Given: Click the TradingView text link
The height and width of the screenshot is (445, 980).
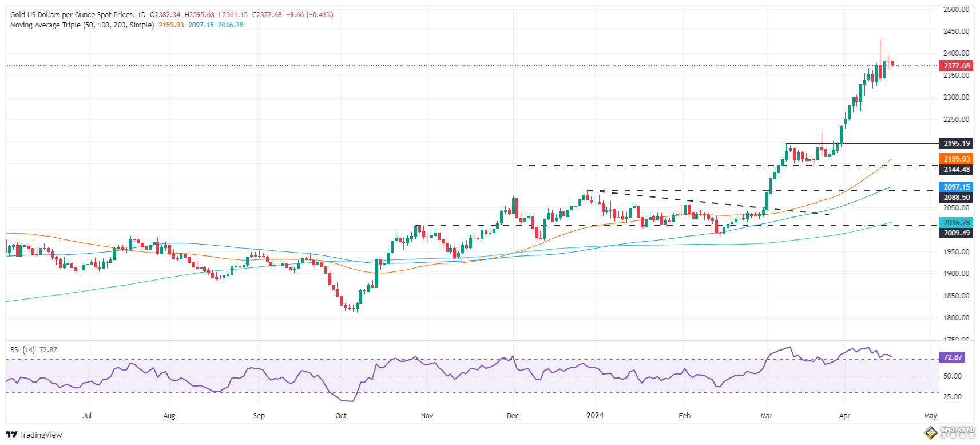Looking at the screenshot, I should pyautogui.click(x=41, y=435).
